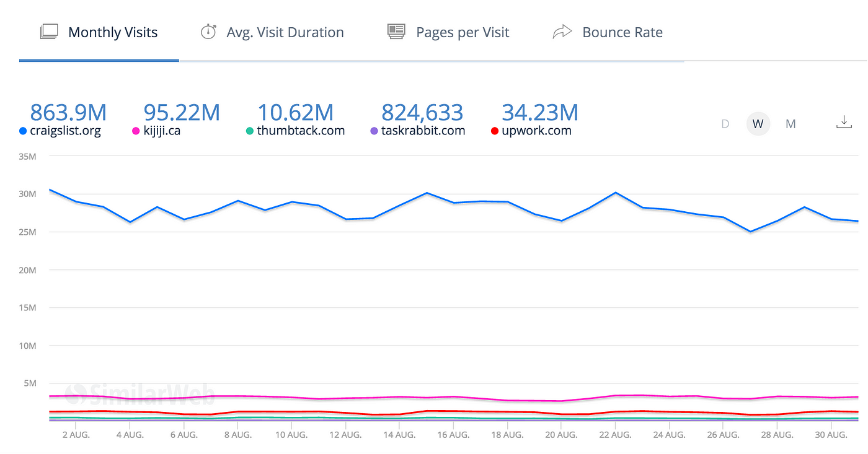Click the Pages per Visit page icon

point(396,32)
